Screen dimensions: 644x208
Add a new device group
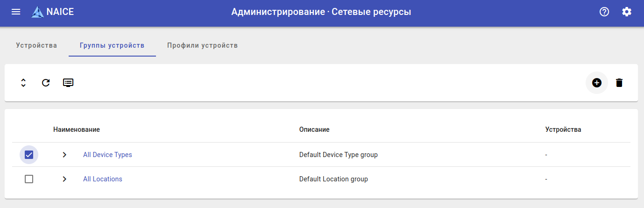[x=597, y=83]
